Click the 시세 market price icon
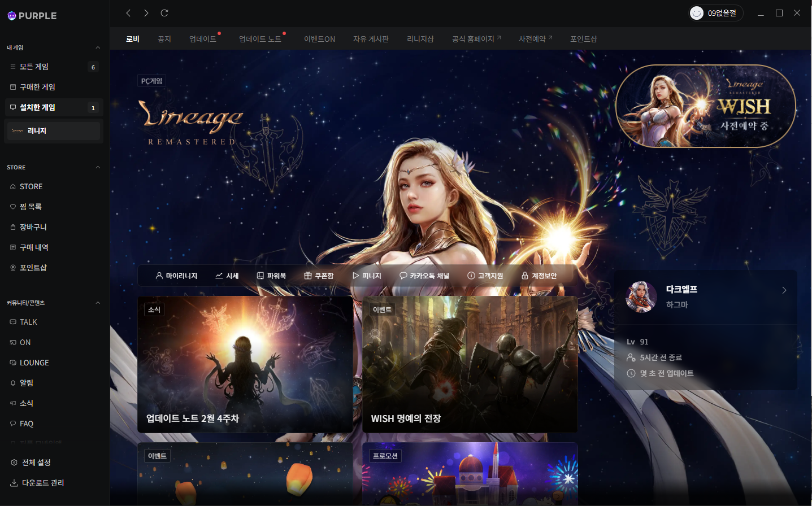This screenshot has width=812, height=506. pos(227,275)
